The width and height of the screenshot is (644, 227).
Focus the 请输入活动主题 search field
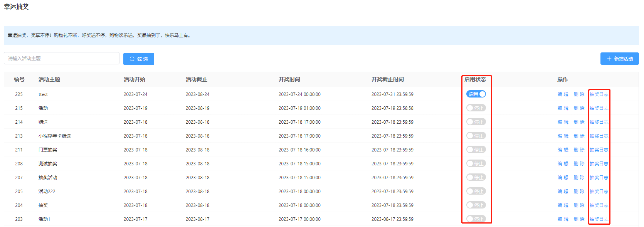(x=62, y=59)
